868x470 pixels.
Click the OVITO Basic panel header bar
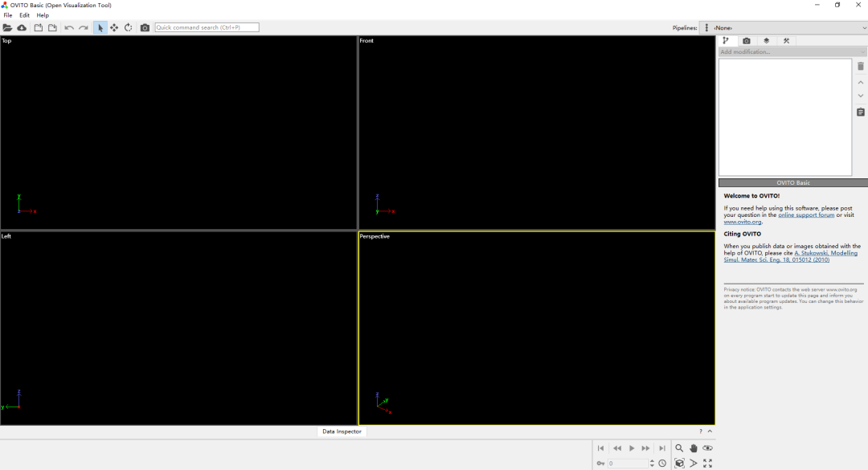(x=792, y=182)
